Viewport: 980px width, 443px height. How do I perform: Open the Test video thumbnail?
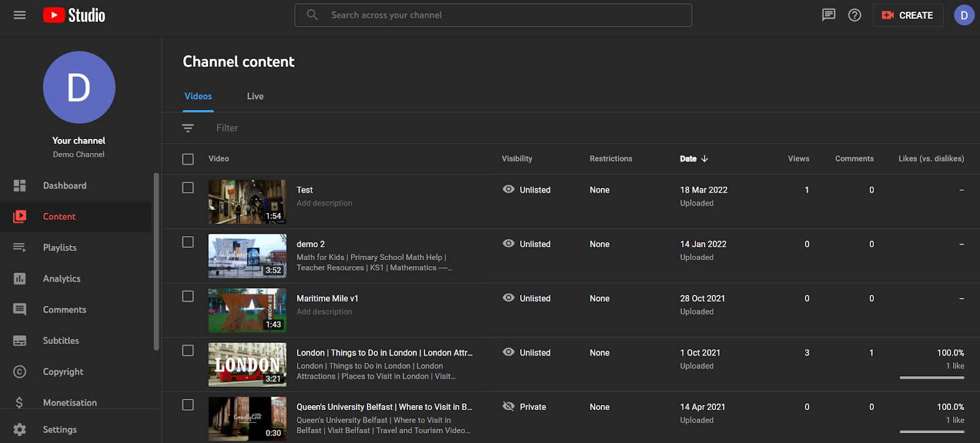(x=247, y=202)
